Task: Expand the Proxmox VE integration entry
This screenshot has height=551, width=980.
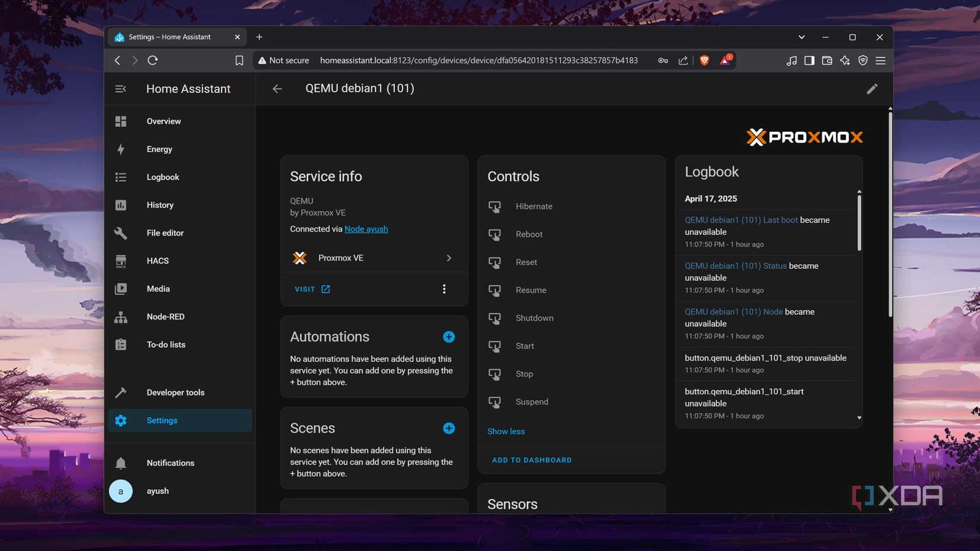Action: tap(448, 258)
